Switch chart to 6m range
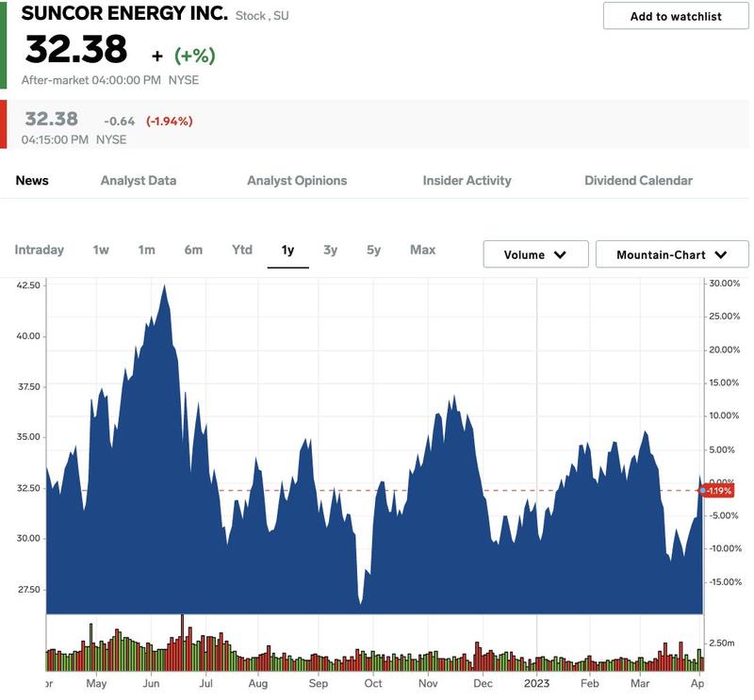754x700 pixels. pos(193,250)
